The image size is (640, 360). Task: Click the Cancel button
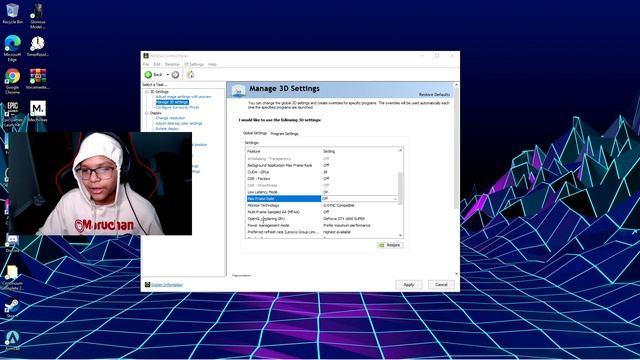(441, 284)
